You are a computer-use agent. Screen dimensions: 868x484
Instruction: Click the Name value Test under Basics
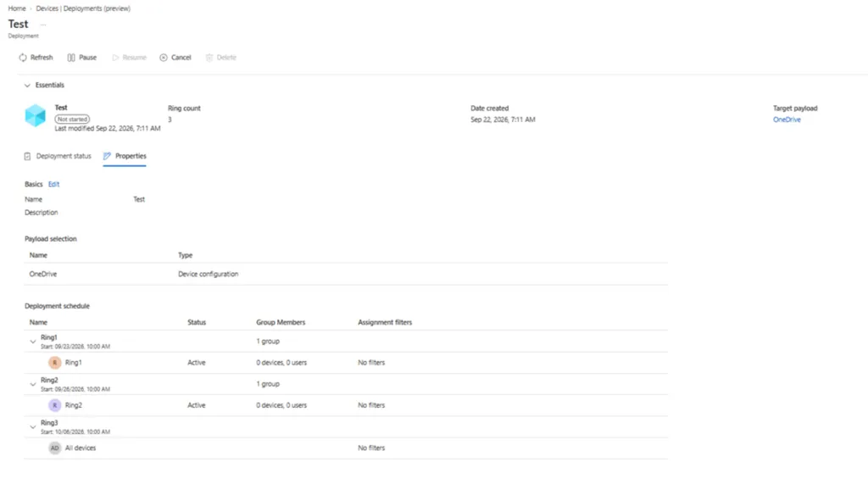(139, 199)
